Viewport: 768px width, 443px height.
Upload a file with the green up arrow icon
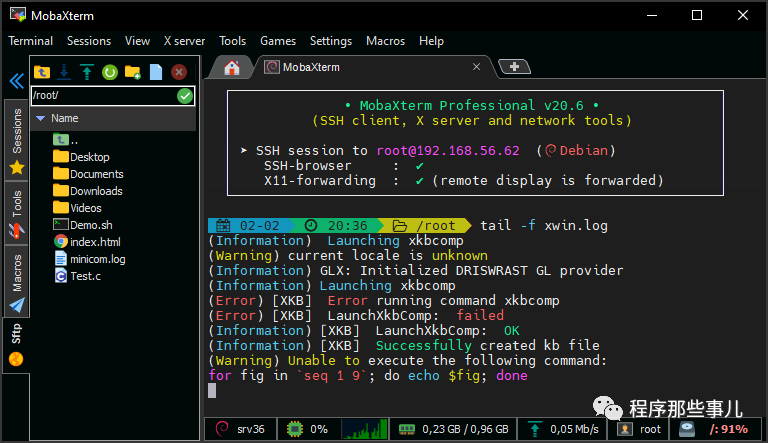[x=87, y=72]
